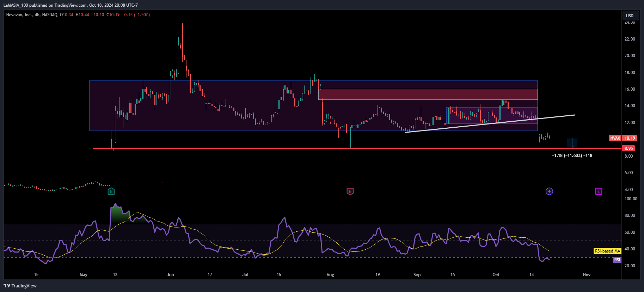
Task: Click the May date label on time axis
Action: [84, 275]
